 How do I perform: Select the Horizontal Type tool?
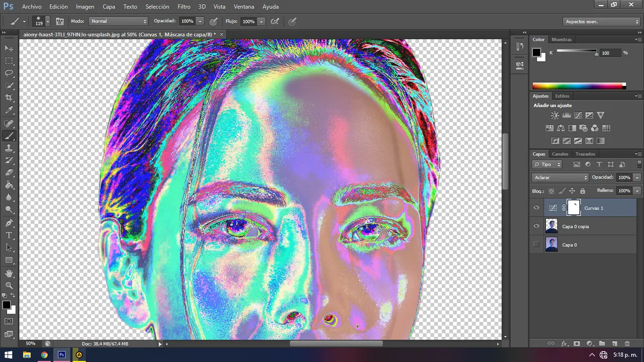(9, 235)
